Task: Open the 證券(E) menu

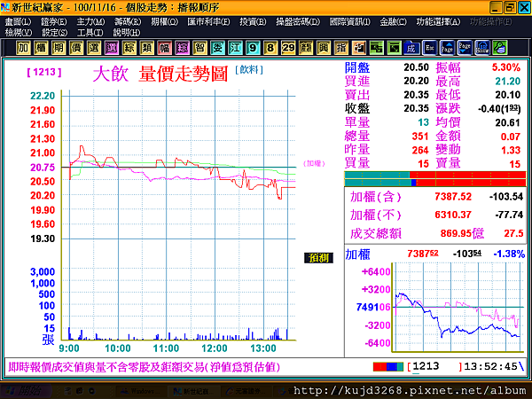Action: [x=53, y=21]
